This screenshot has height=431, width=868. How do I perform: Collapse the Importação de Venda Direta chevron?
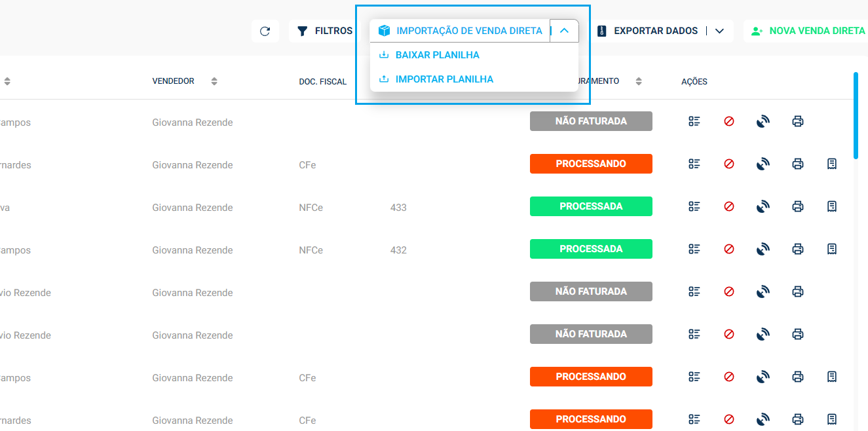564,31
